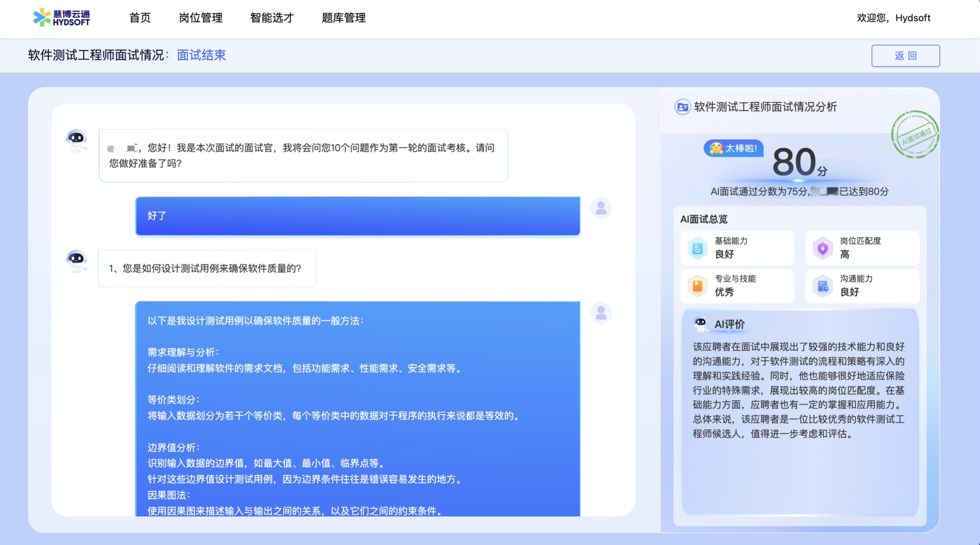Image resolution: width=980 pixels, height=545 pixels.
Task: Click the robot icon beside AI评价
Action: [701, 323]
